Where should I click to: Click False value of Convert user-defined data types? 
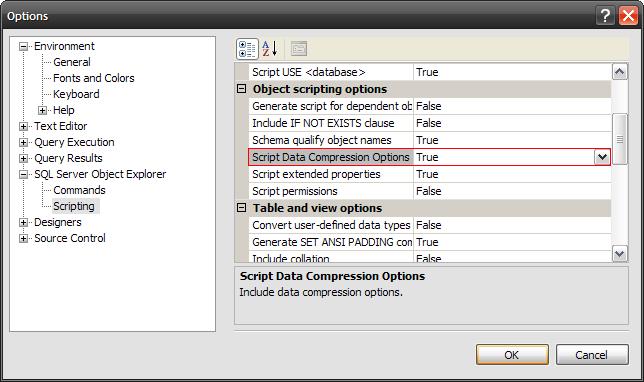pyautogui.click(x=428, y=225)
